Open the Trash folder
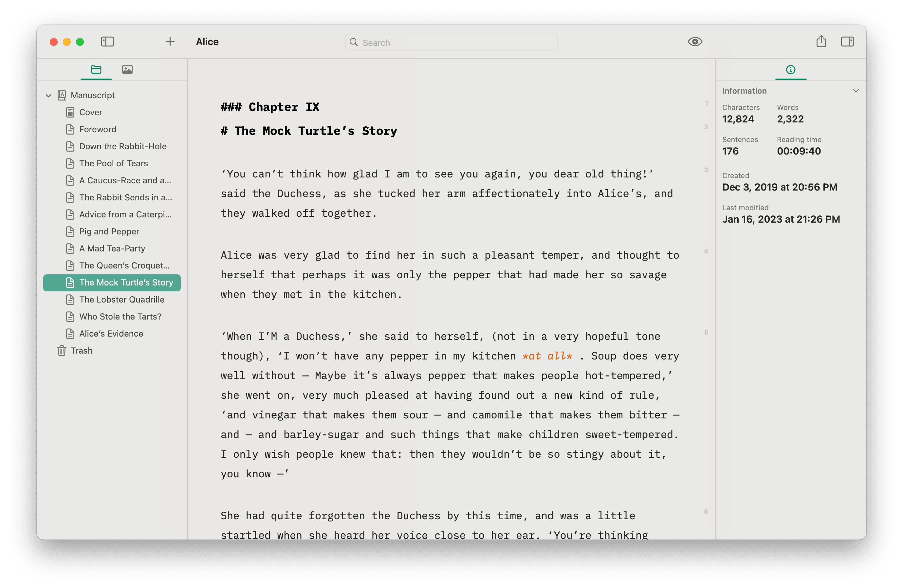The width and height of the screenshot is (903, 588). click(x=112, y=351)
